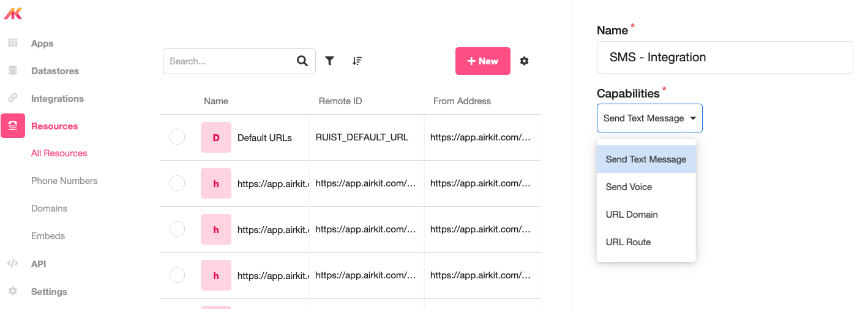Click the Settings gear icon in sidebar

[12, 291]
